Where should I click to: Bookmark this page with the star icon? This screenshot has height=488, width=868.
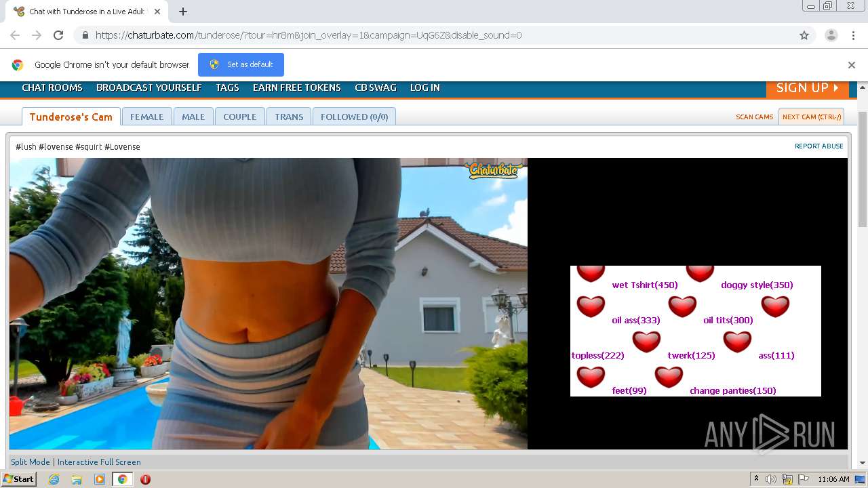pyautogui.click(x=804, y=35)
